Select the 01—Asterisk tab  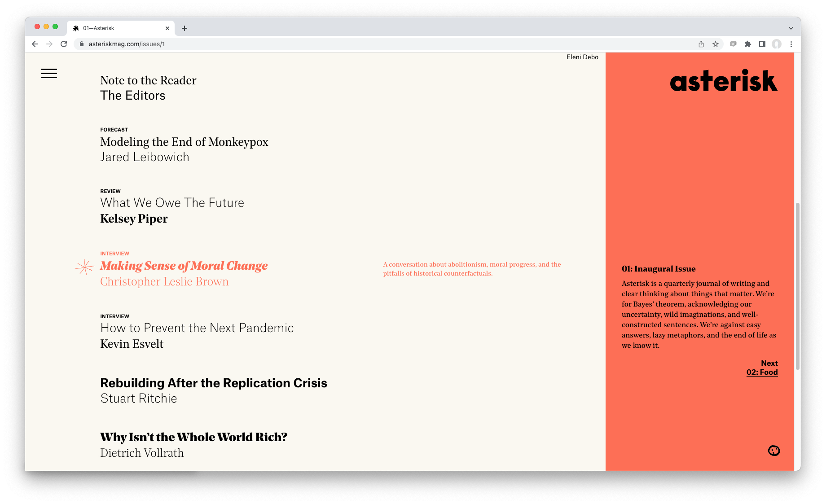(x=121, y=28)
